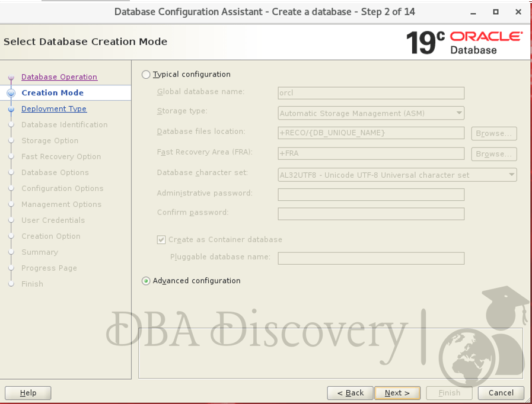The height and width of the screenshot is (404, 532).
Task: Toggle Create as Container database checkbox
Action: click(161, 240)
